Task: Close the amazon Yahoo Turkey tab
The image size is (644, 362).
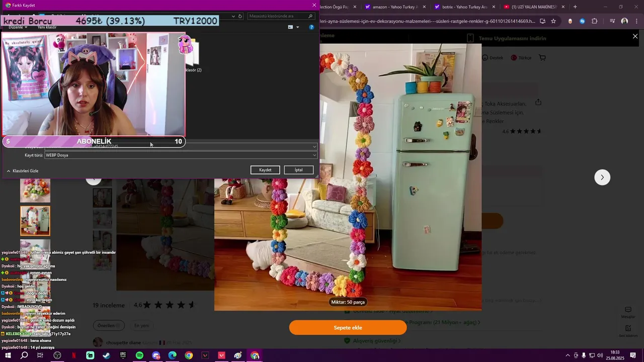Action: (424, 7)
